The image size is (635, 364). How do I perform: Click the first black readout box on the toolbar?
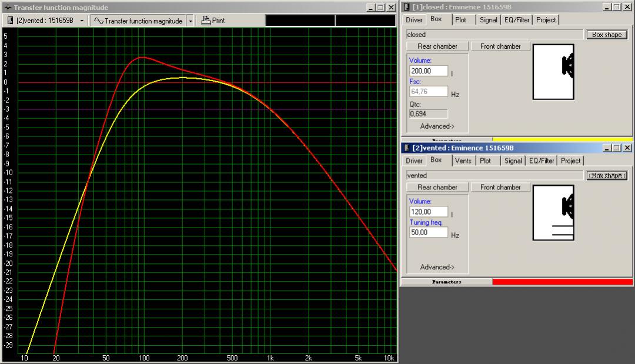point(300,21)
